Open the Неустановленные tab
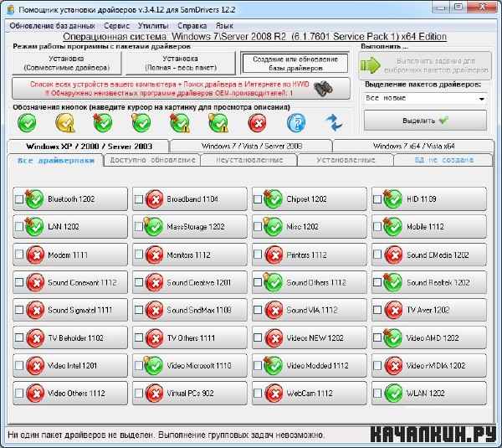 point(249,160)
